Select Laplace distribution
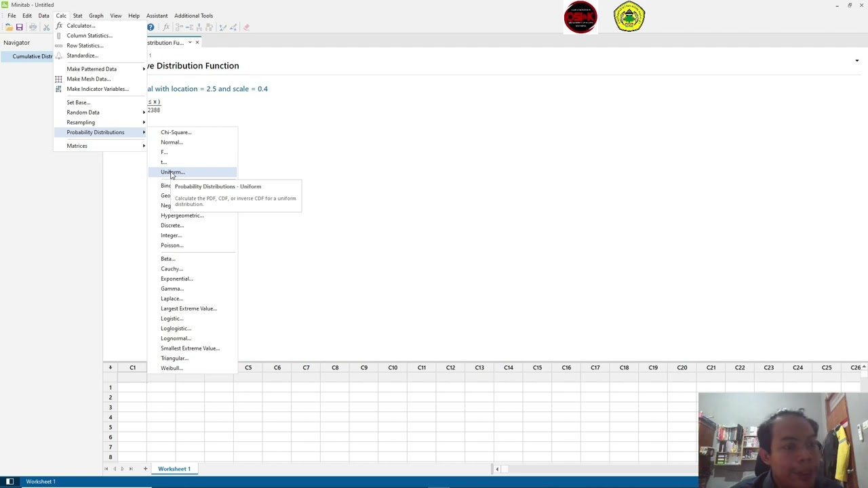 pos(193,298)
